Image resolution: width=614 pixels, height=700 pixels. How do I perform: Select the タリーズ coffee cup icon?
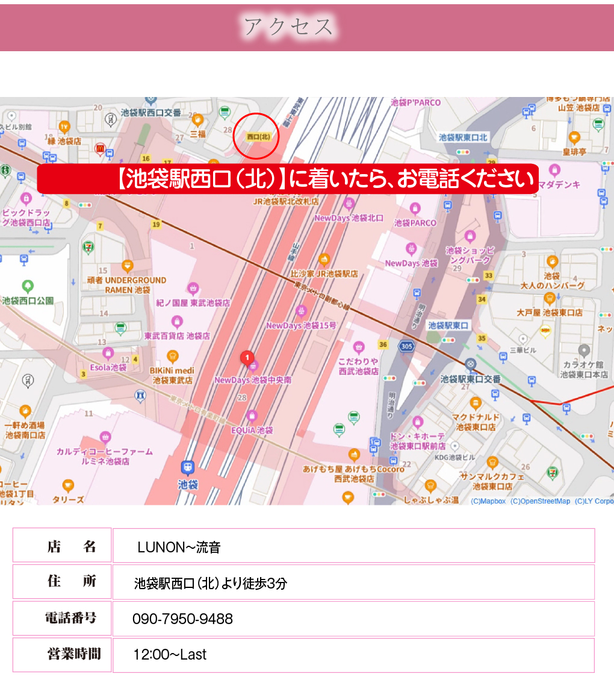(68, 485)
